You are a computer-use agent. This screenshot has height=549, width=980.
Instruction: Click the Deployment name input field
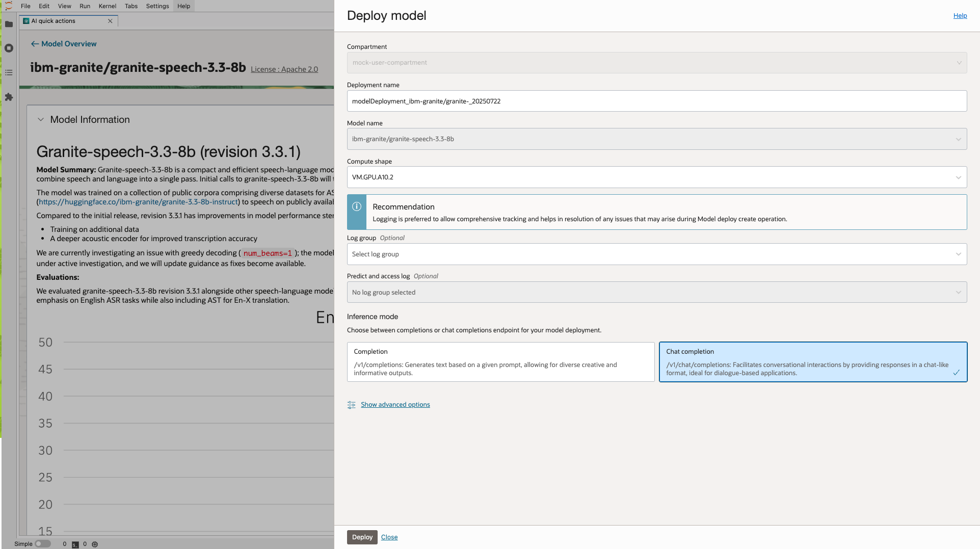click(657, 101)
